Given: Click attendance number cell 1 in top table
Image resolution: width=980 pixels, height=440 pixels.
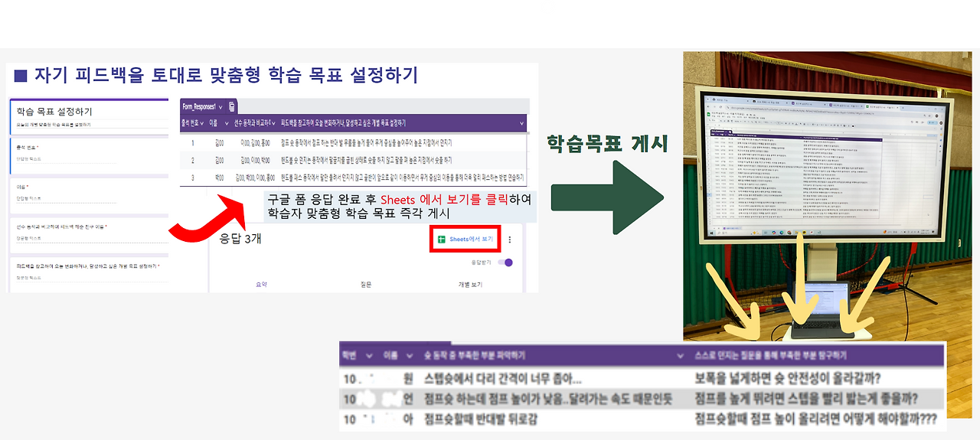Looking at the screenshot, I should (192, 142).
